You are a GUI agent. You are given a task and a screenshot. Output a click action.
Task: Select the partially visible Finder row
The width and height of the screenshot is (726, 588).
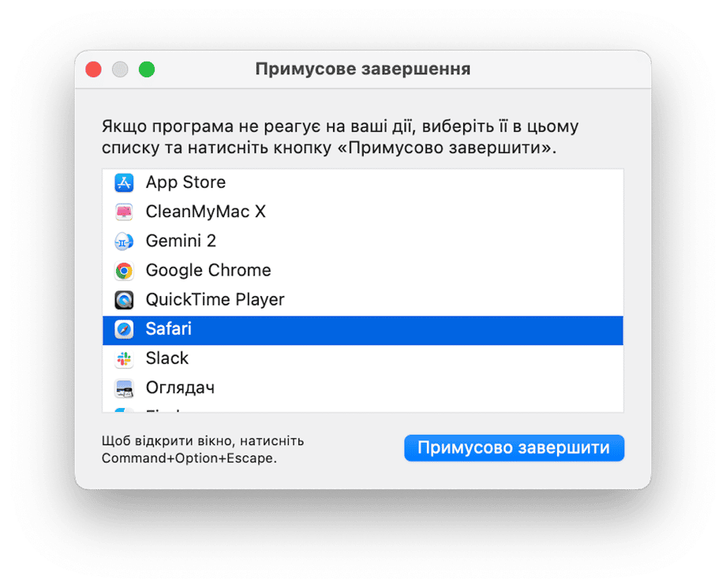[362, 408]
